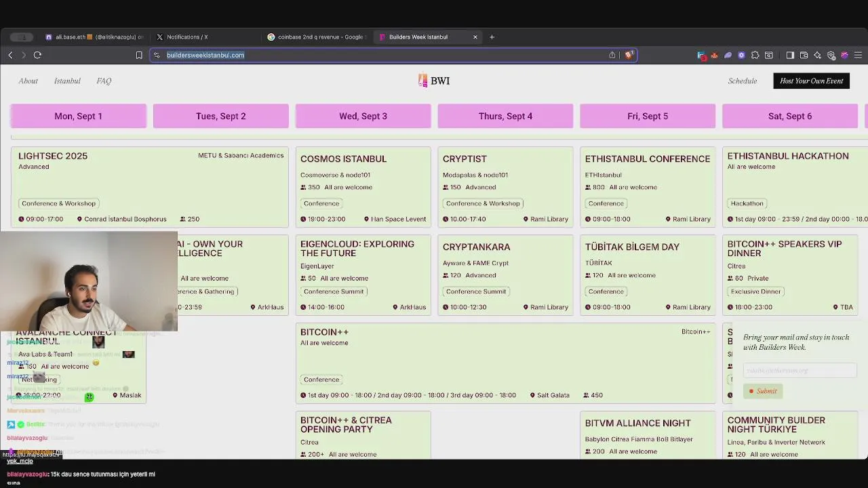Open the BITCOIN++ SPEAKERS VIP DINNER event
868x488 pixels.
785,248
